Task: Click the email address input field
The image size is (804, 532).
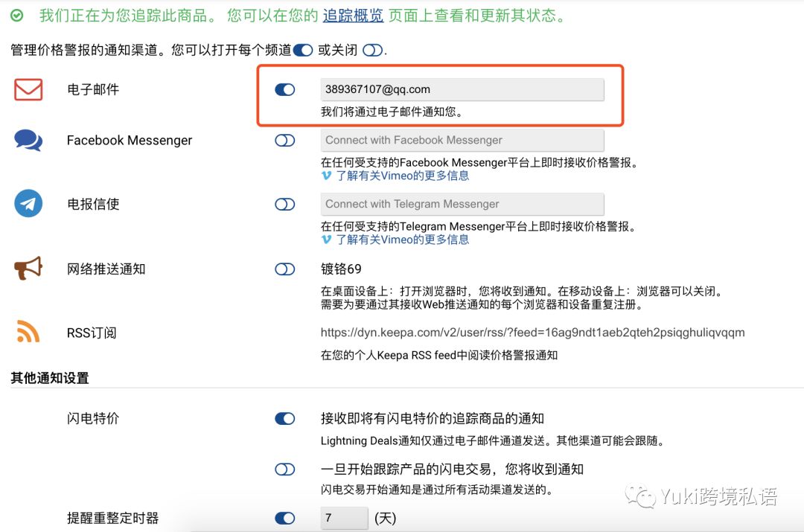Action: point(462,89)
